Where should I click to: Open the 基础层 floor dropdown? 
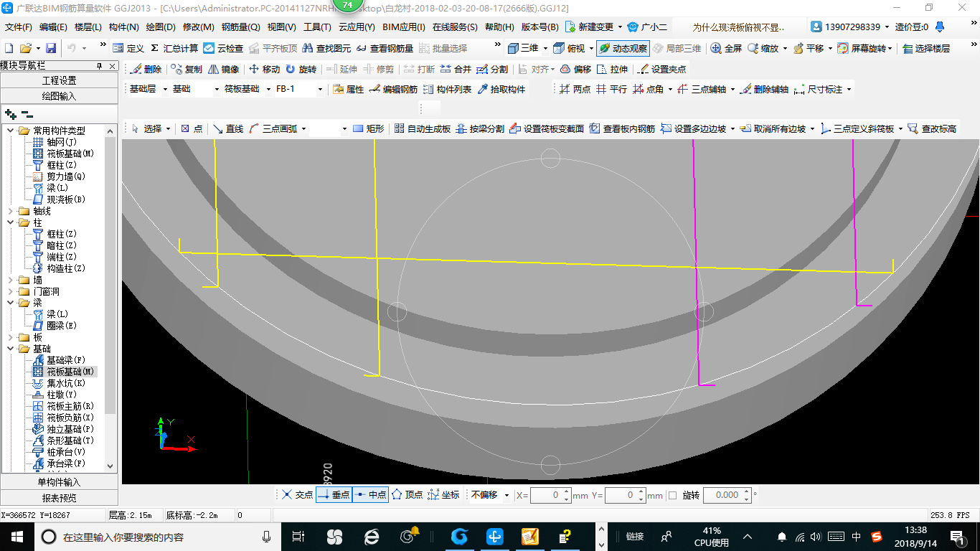pyautogui.click(x=165, y=90)
